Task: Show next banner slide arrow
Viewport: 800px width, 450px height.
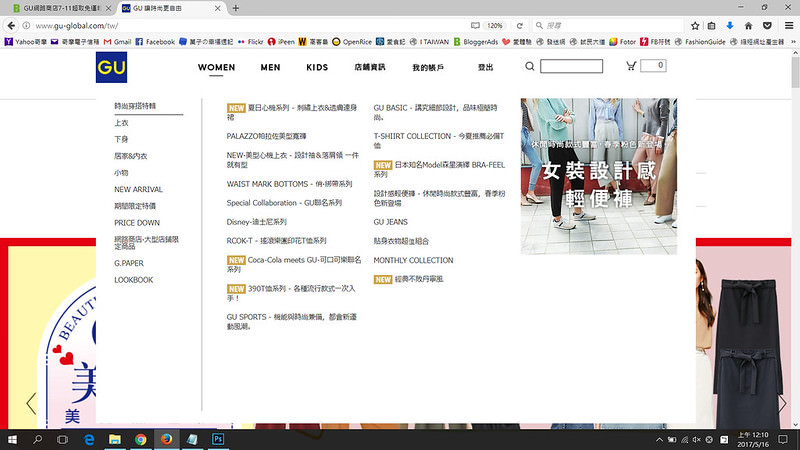Action: [x=782, y=403]
